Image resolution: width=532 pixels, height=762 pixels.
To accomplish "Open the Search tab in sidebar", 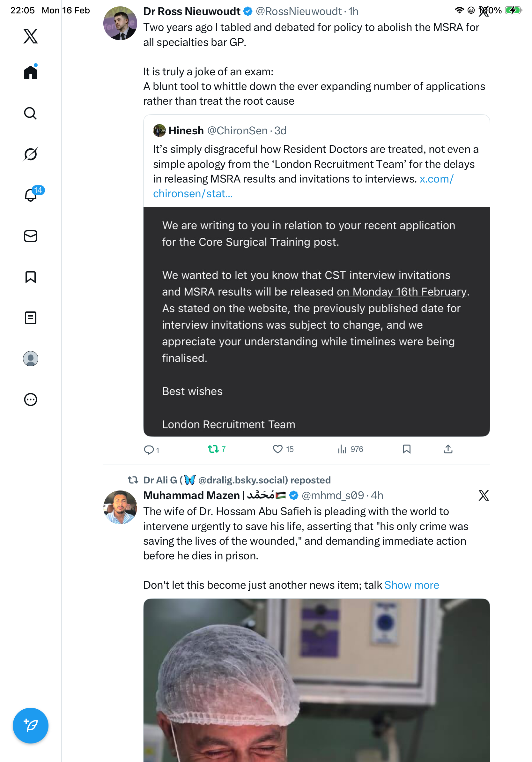I will (x=31, y=114).
